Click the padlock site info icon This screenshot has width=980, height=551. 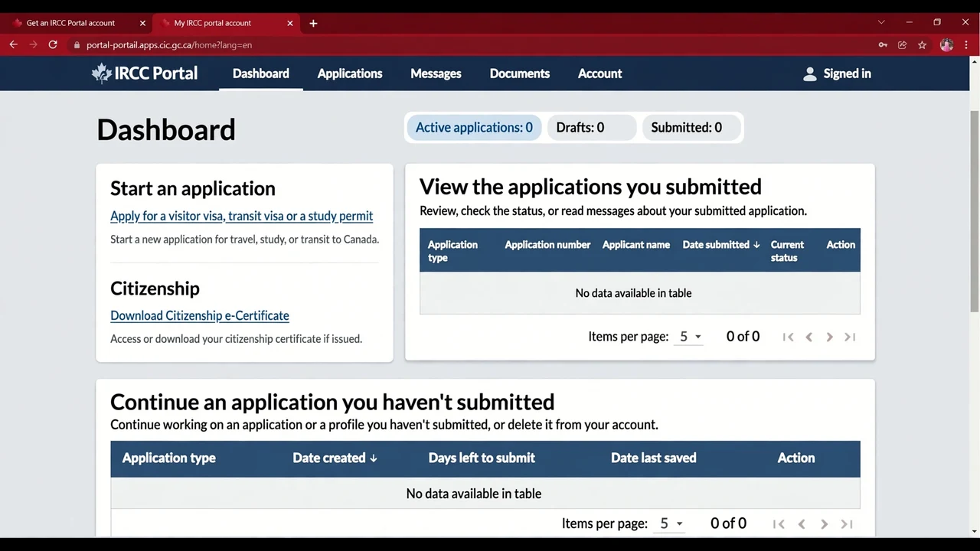pyautogui.click(x=77, y=45)
